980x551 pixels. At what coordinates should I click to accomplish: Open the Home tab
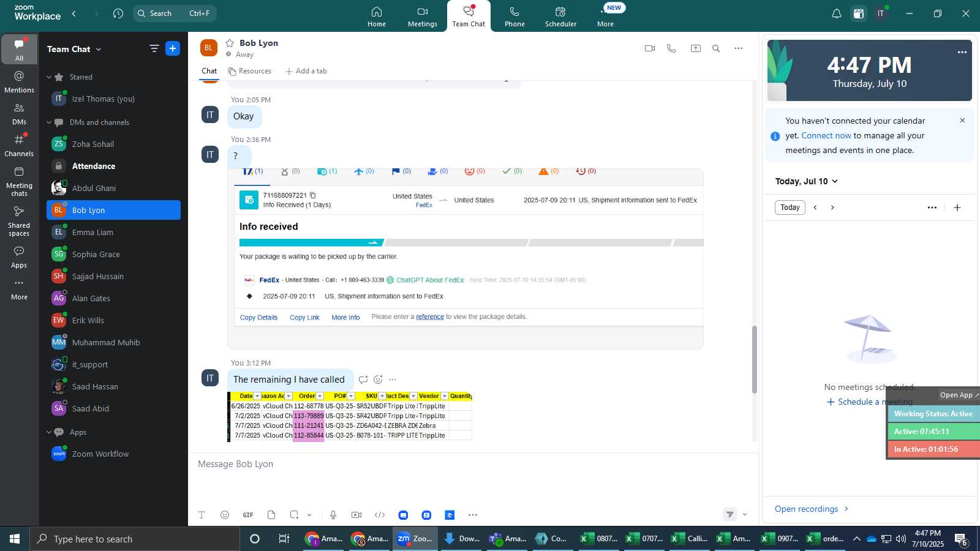click(377, 17)
